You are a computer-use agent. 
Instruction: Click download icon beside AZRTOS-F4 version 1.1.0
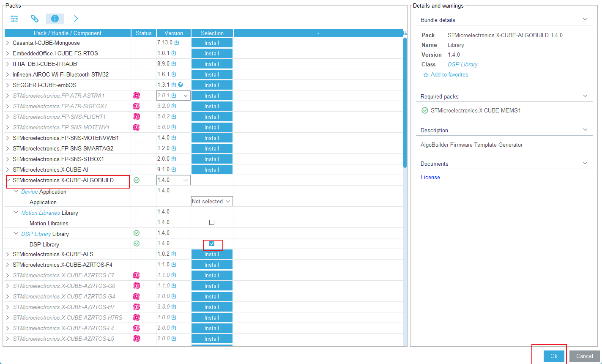(x=174, y=265)
